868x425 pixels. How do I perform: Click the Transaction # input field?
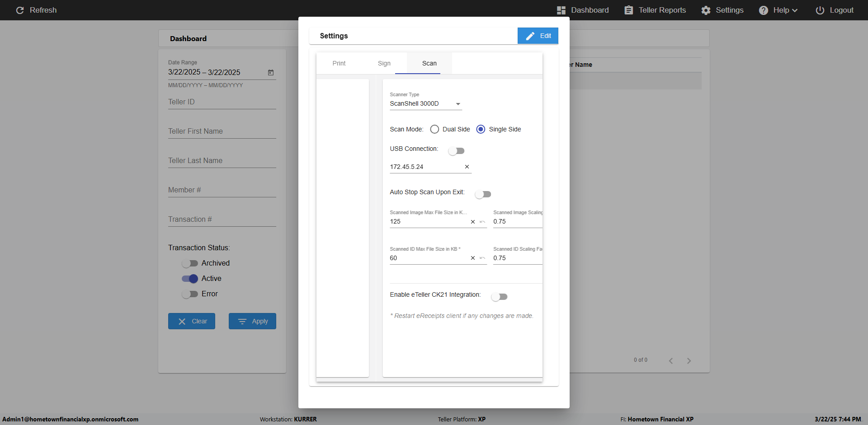point(222,220)
